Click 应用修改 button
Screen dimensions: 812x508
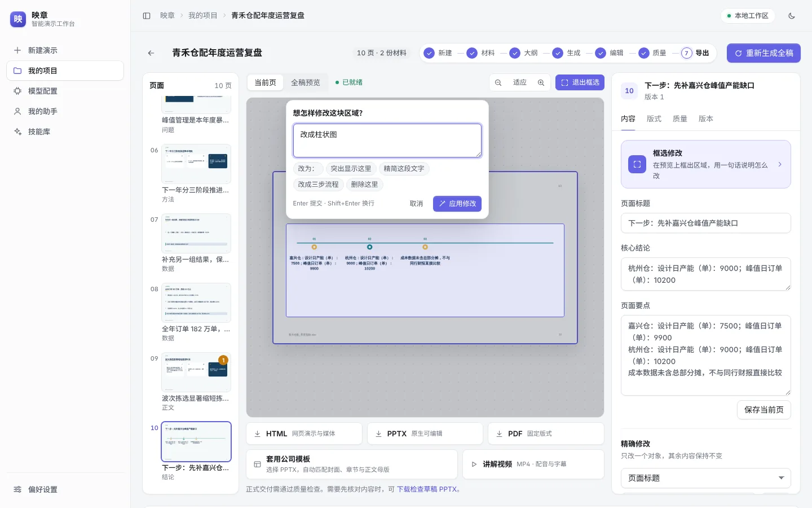457,204
